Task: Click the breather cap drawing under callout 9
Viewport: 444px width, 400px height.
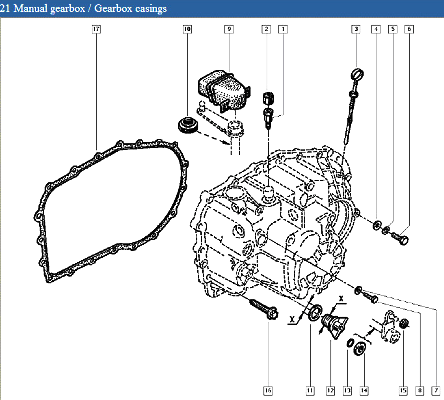Action: point(223,90)
